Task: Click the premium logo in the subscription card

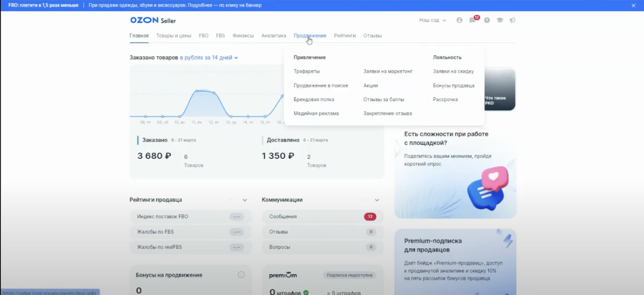Action: [x=283, y=275]
